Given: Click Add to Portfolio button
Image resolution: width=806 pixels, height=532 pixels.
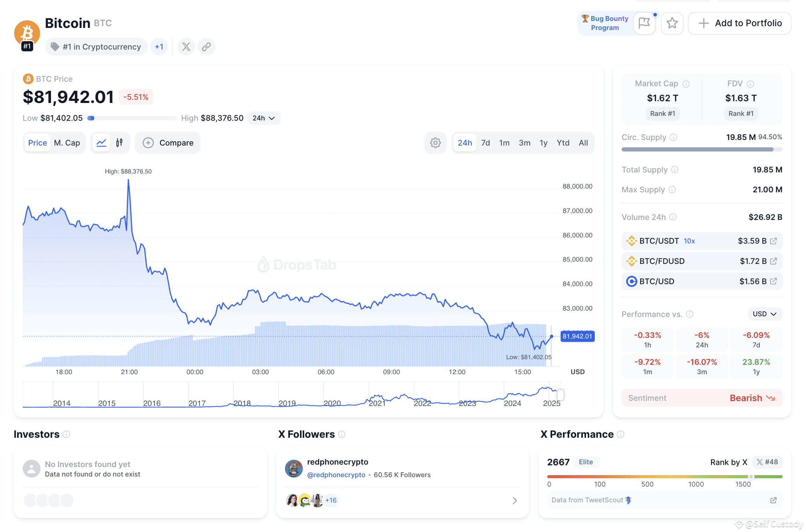Looking at the screenshot, I should pos(739,23).
